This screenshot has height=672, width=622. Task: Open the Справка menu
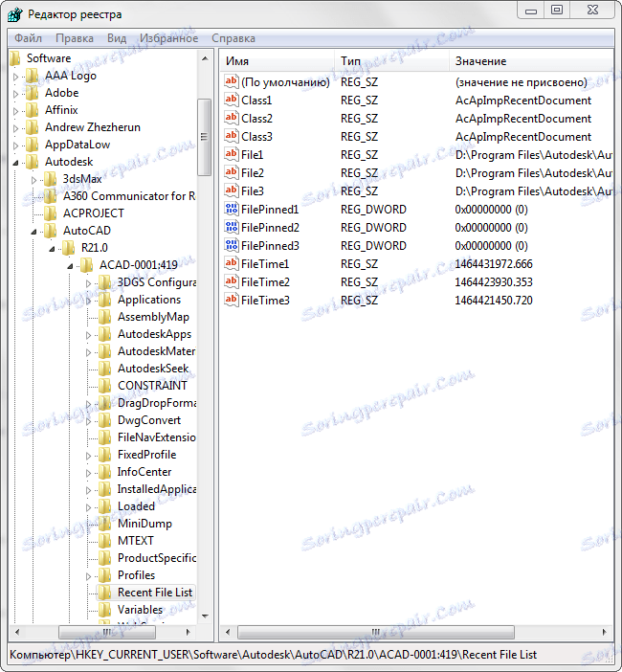(x=233, y=38)
